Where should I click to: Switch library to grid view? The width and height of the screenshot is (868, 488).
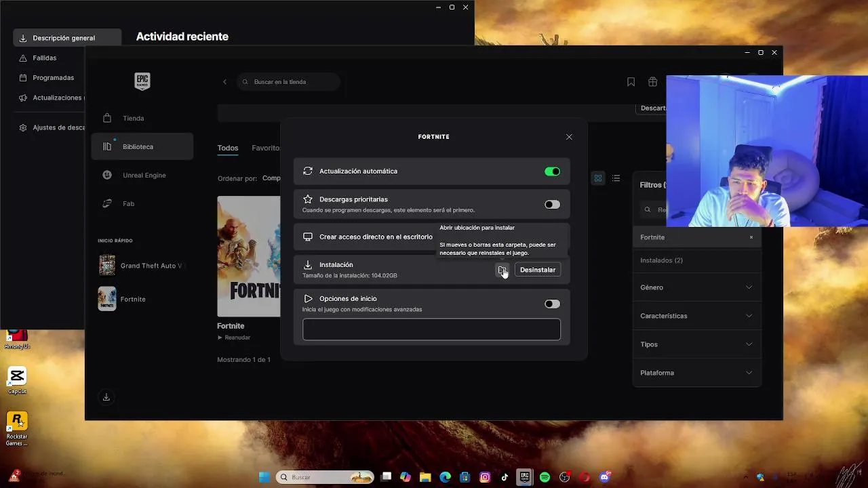click(x=598, y=178)
